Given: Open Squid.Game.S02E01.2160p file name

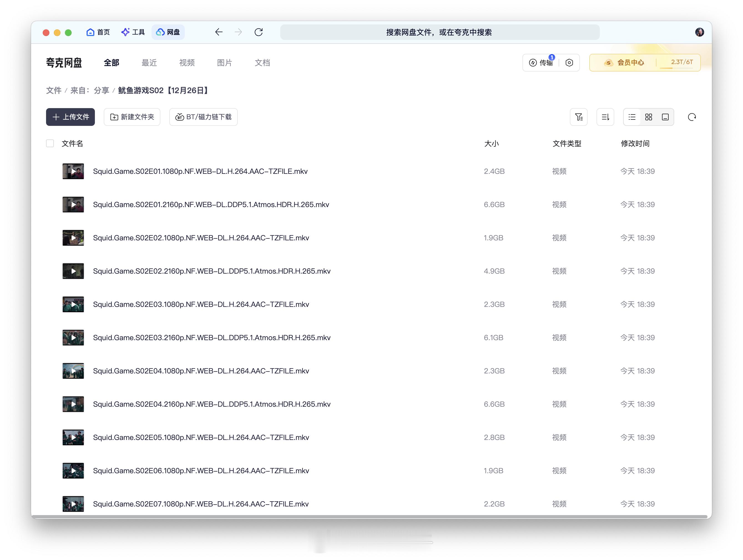Looking at the screenshot, I should (211, 205).
